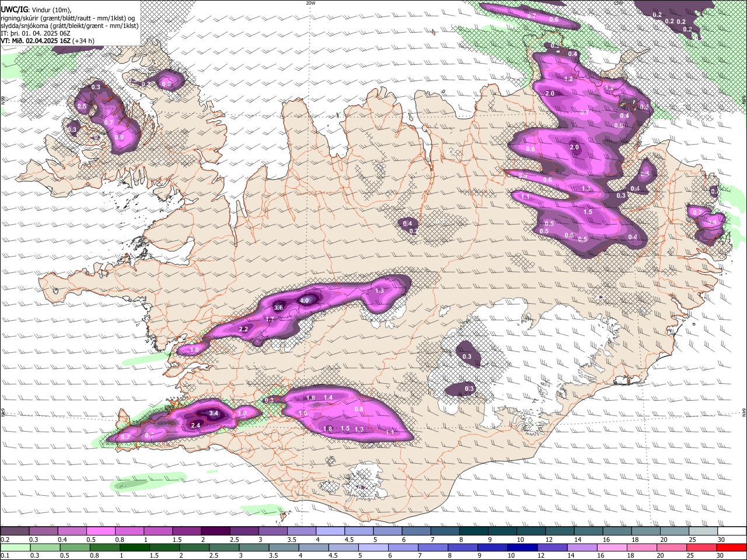747x560 pixels.
Task: Select the pure red rain swatch labeled 30
Action: [731, 547]
